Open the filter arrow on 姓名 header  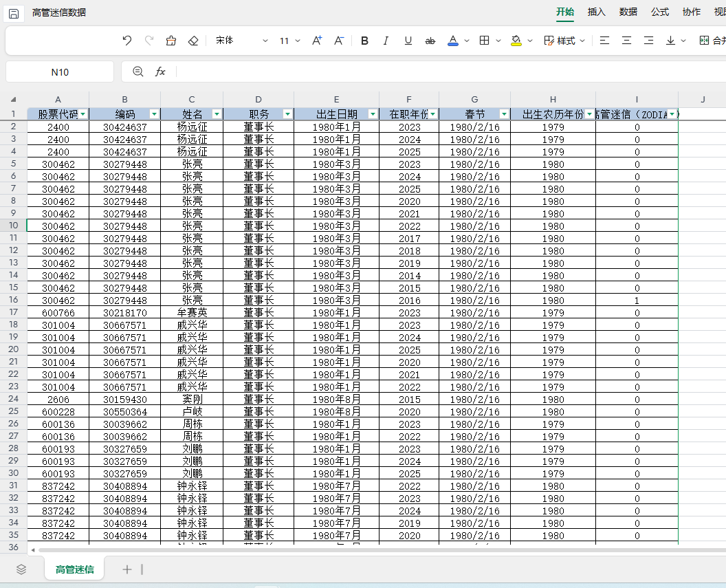(217, 114)
